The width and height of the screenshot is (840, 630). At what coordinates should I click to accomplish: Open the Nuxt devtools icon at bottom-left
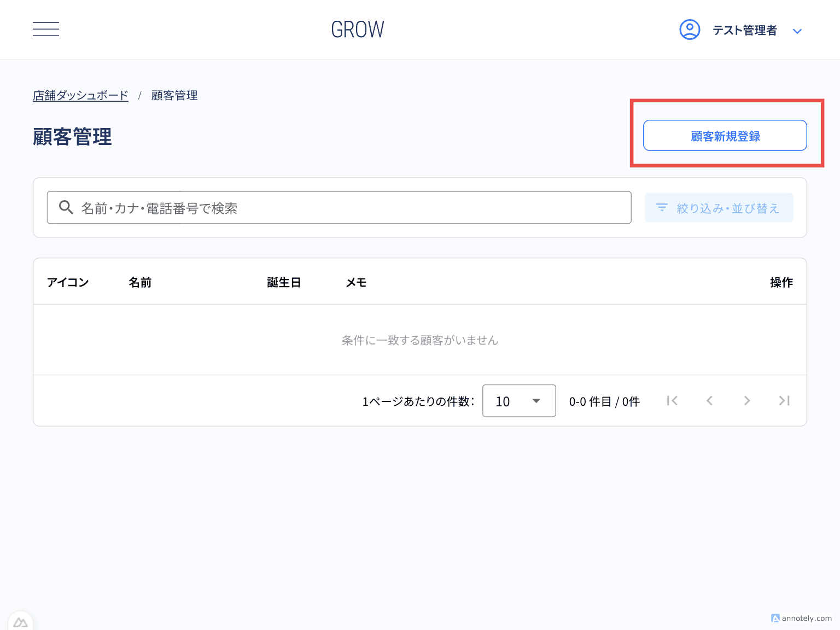point(21,622)
